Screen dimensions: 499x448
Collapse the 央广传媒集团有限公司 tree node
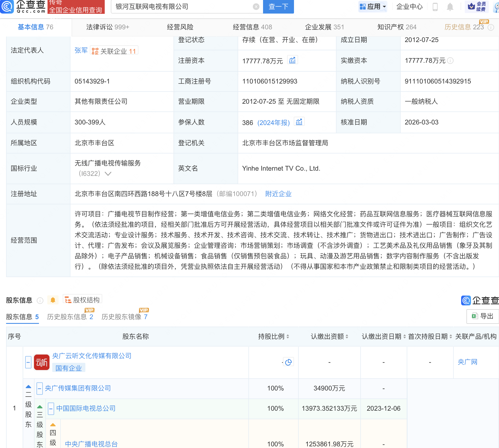coord(40,388)
